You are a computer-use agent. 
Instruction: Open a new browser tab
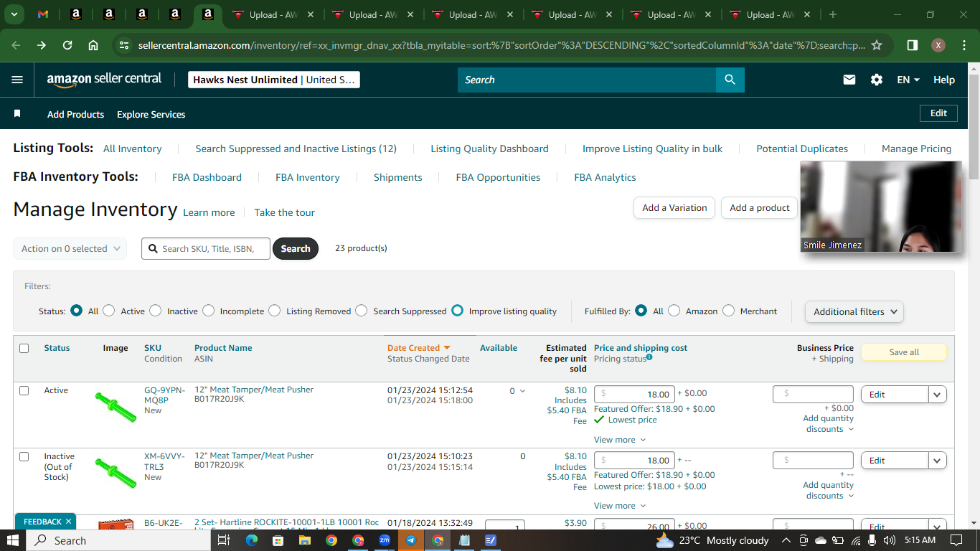pyautogui.click(x=833, y=14)
